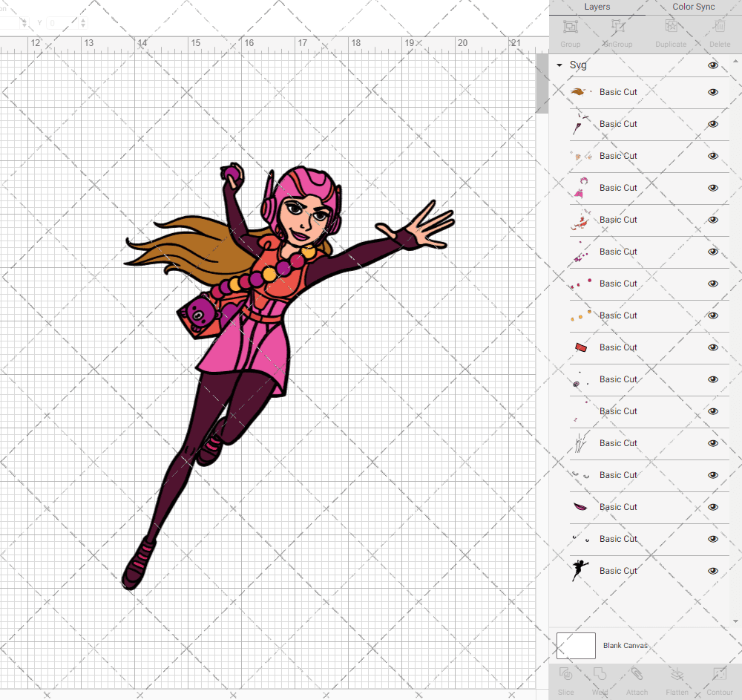Image resolution: width=742 pixels, height=700 pixels.
Task: Hide the yellow beads layer
Action: click(712, 315)
